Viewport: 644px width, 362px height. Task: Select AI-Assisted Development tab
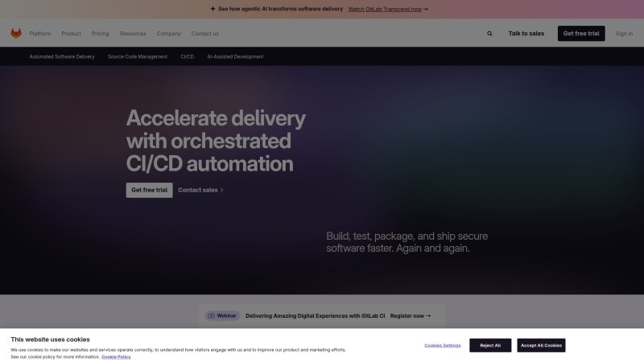(x=235, y=56)
